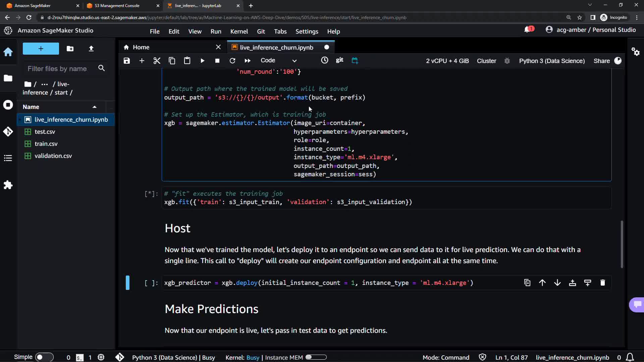Open train.csv from the file browser
Viewport: 644px width, 362px height.
pos(46,144)
